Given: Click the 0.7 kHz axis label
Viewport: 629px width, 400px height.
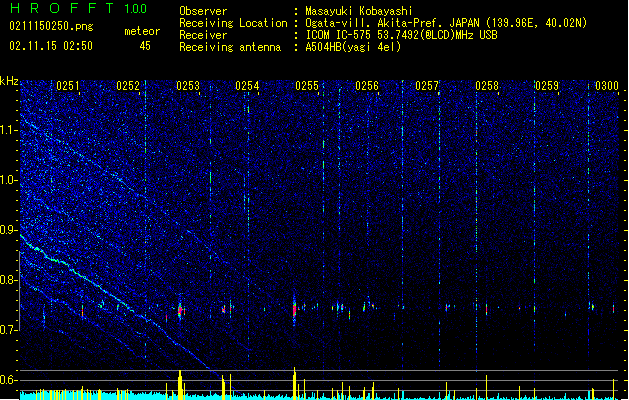Looking at the screenshot, I should pos(9,330).
